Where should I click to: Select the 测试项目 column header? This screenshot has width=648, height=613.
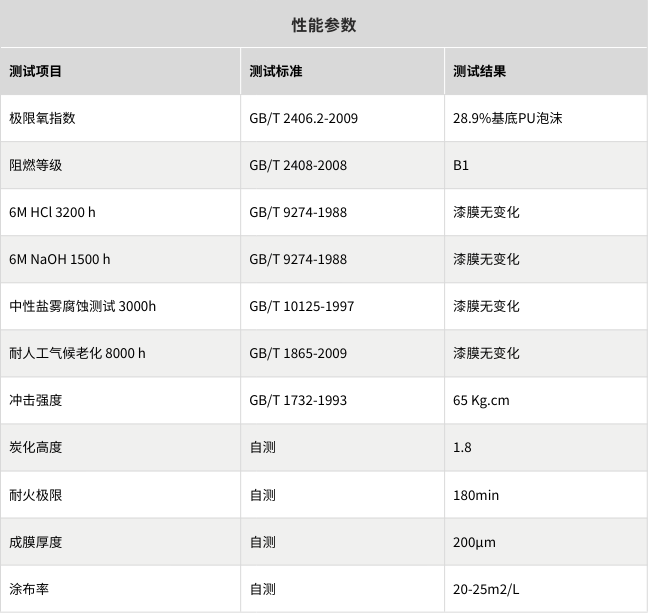point(35,71)
